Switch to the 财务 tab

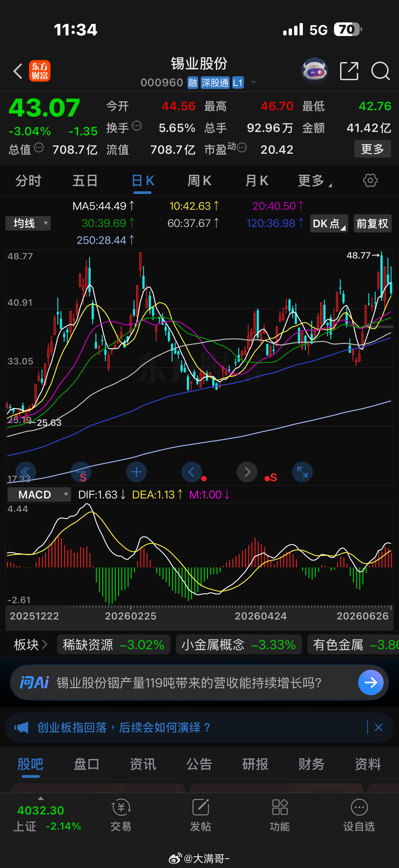(312, 764)
